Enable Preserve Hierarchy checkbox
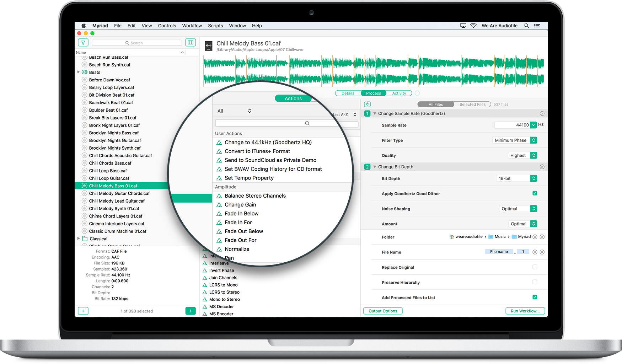The width and height of the screenshot is (622, 364). (x=535, y=282)
